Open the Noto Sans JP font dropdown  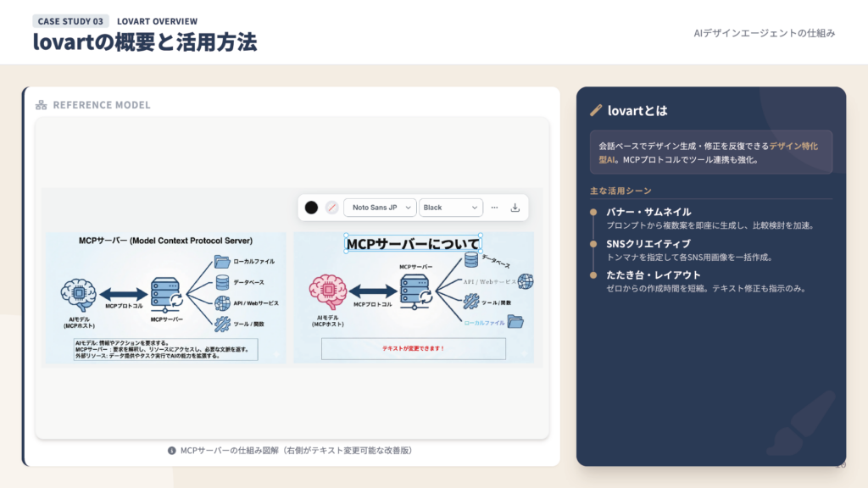pos(380,208)
